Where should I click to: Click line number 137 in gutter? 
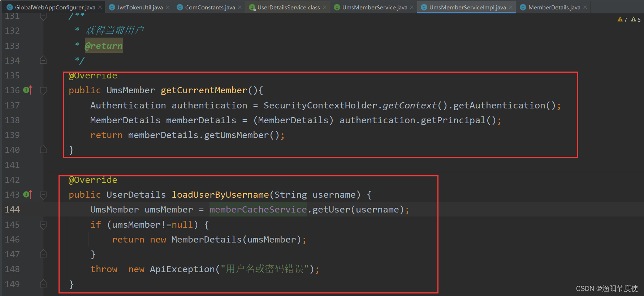[12, 106]
